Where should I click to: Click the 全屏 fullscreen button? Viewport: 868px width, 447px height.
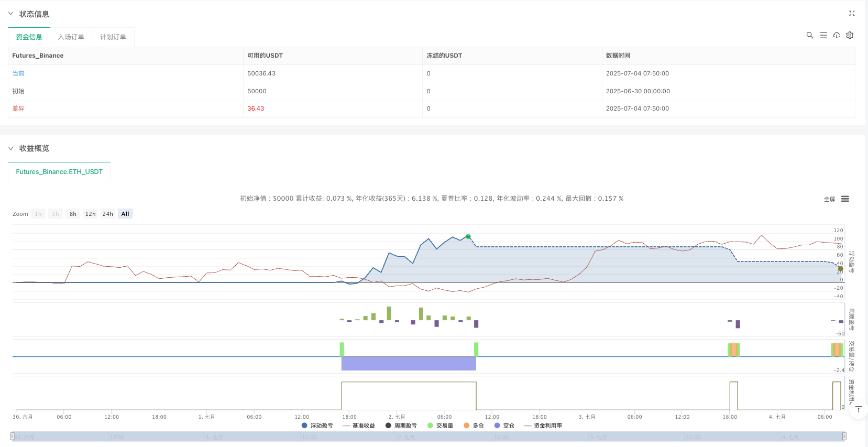(829, 199)
